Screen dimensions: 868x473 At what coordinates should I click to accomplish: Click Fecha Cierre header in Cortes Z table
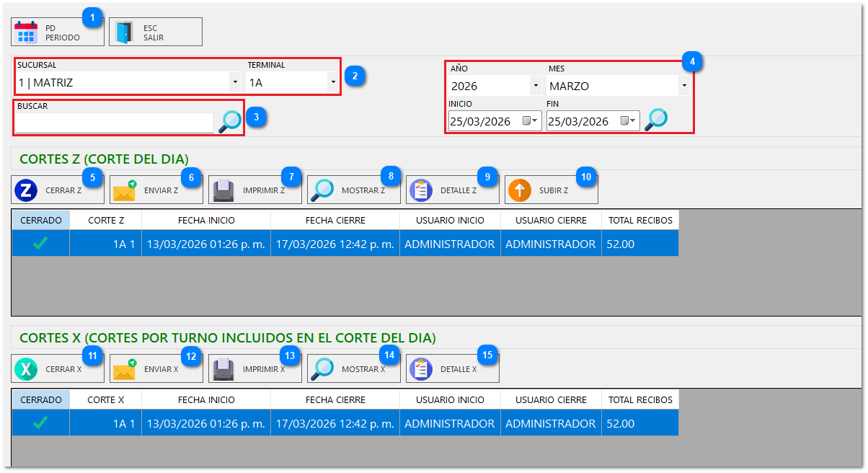(335, 220)
